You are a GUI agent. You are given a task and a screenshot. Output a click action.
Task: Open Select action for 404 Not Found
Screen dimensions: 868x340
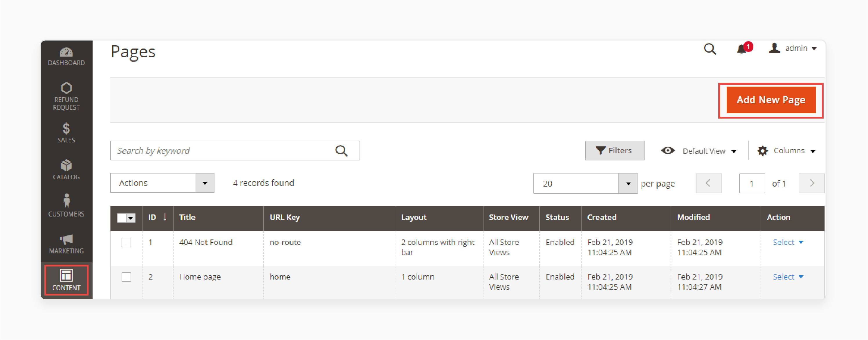point(788,242)
